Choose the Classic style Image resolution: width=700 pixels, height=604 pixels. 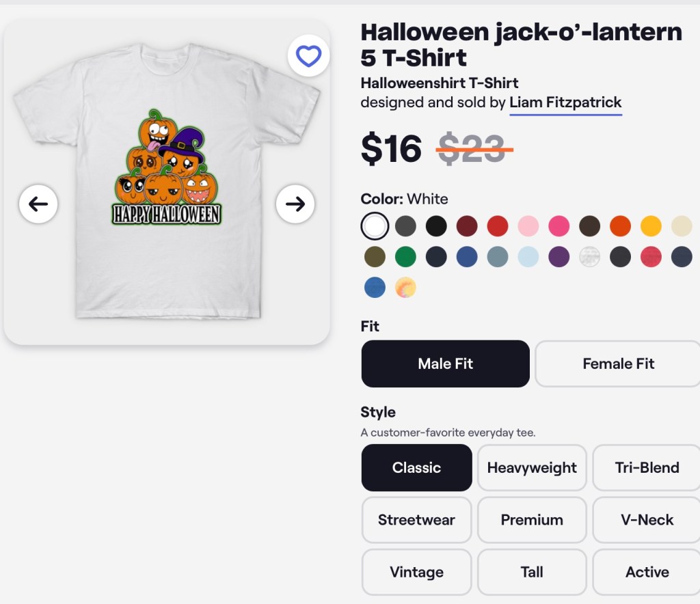(x=416, y=467)
